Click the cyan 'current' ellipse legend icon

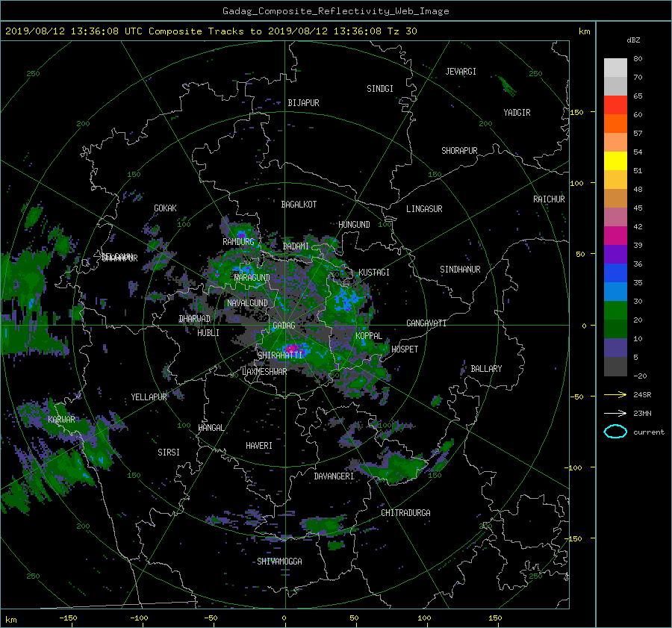tap(615, 432)
